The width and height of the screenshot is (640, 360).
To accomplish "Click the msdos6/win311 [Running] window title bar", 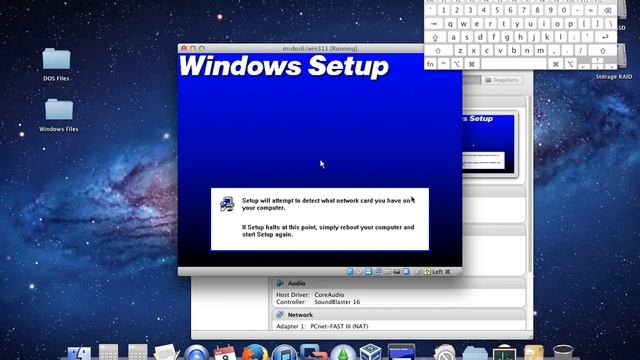I will pos(320,48).
